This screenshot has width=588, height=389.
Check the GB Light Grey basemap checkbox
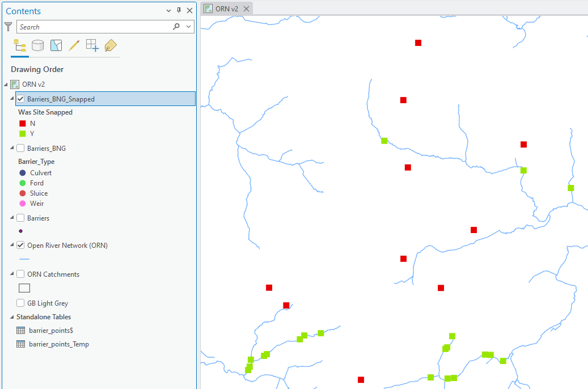point(20,303)
